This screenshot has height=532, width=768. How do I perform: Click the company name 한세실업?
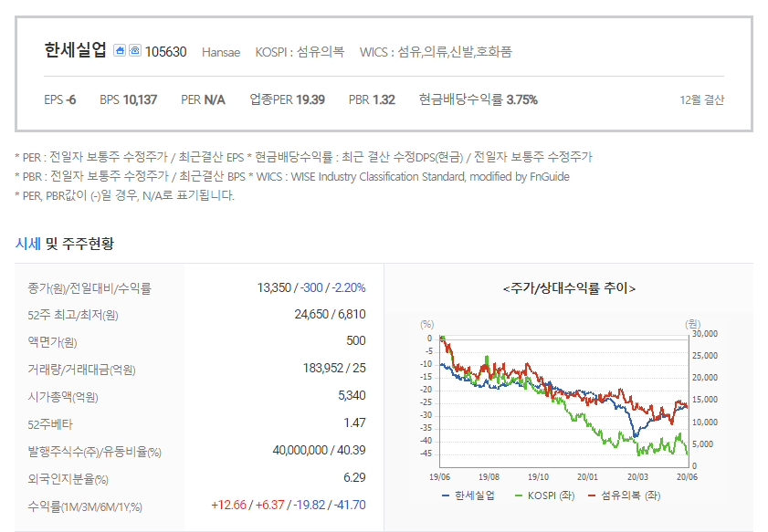tap(75, 50)
